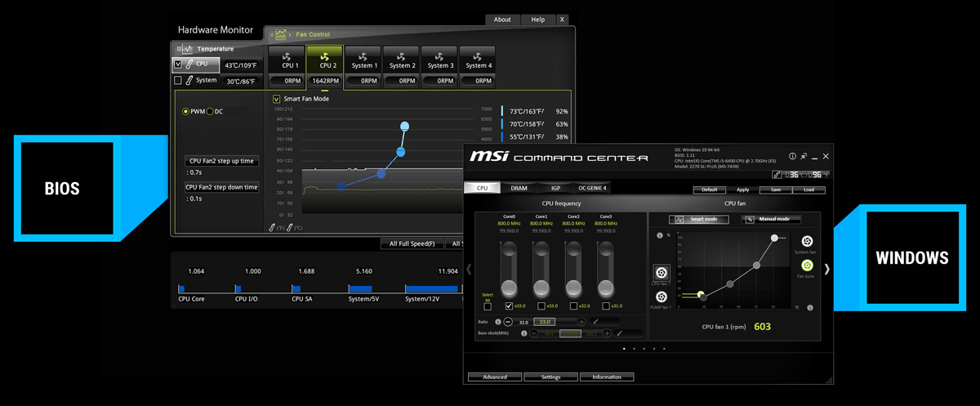Viewport: 980px width, 406px height.
Task: Check the System temperature checkbox
Action: coord(178,80)
